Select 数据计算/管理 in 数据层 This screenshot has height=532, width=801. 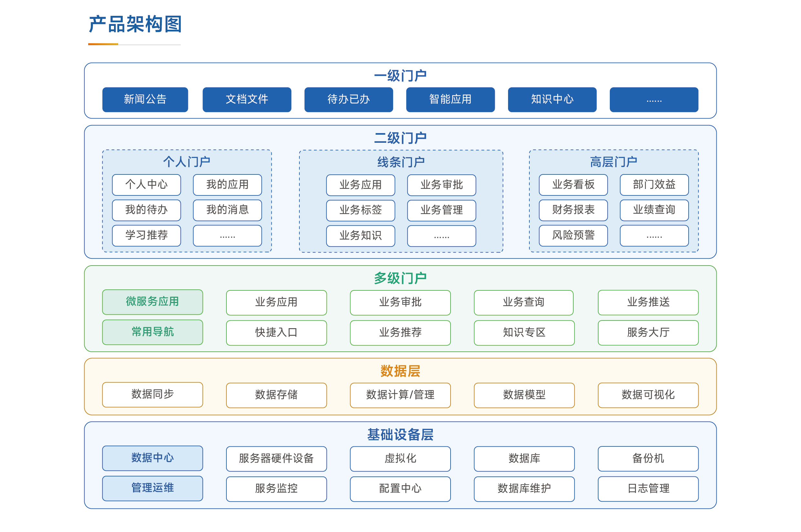click(x=400, y=395)
